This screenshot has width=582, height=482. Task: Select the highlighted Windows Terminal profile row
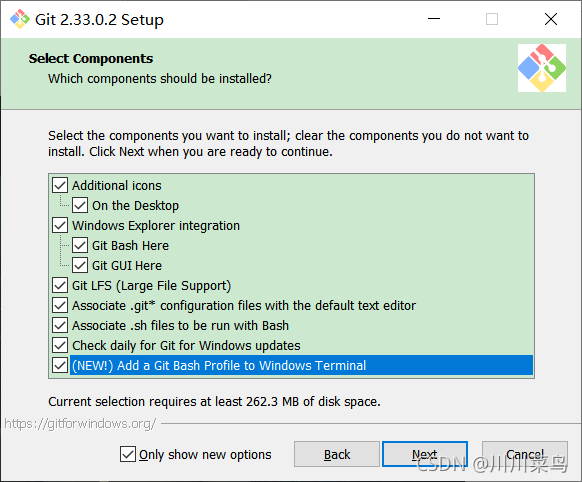(x=301, y=365)
